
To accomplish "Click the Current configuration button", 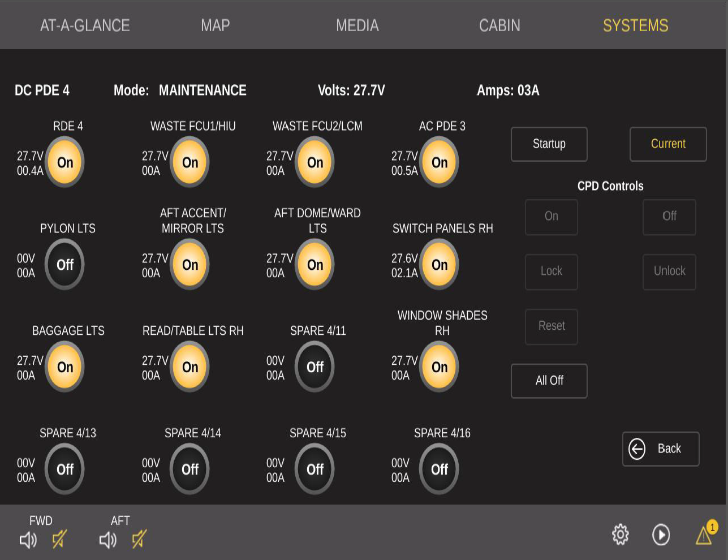I will tap(667, 144).
